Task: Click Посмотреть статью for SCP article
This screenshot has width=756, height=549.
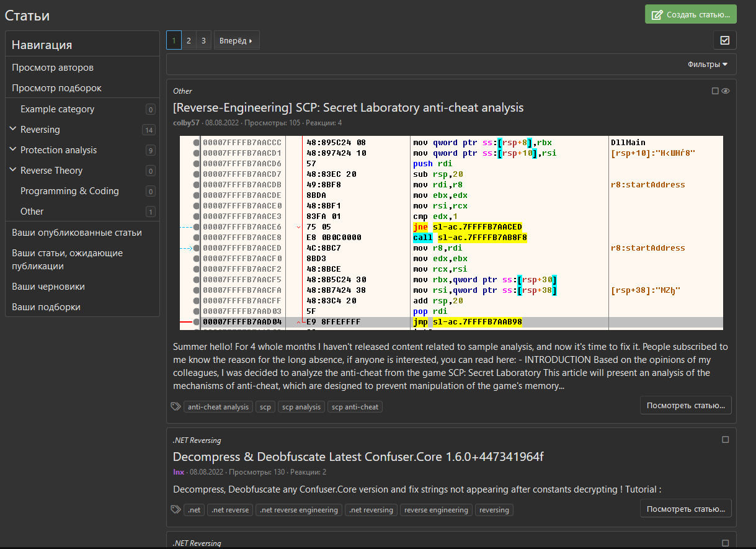Action: (685, 406)
